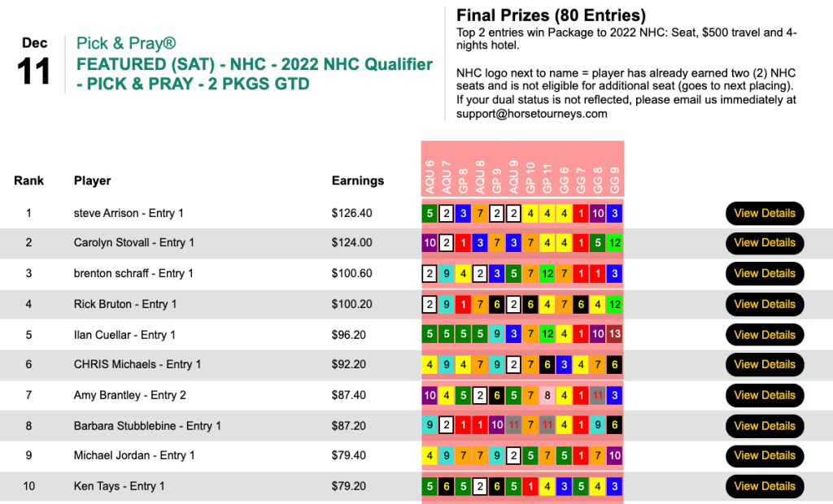Show details for Barbara Stubblebine's entry
The width and height of the screenshot is (833, 504).
point(764,425)
